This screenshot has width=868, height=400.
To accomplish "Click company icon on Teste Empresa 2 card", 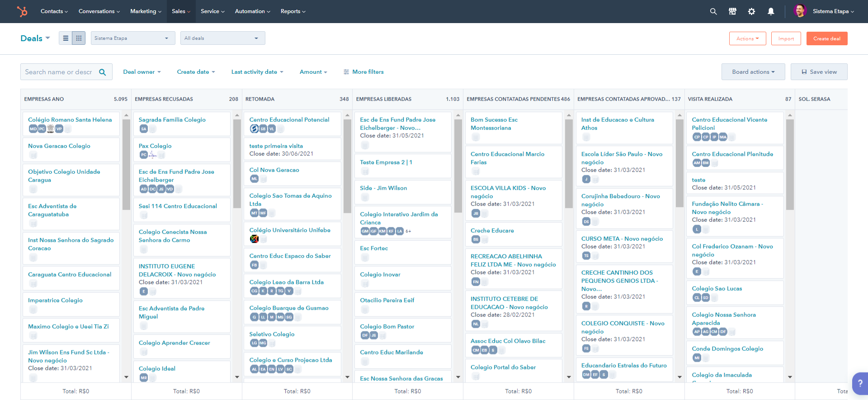I will click(365, 171).
